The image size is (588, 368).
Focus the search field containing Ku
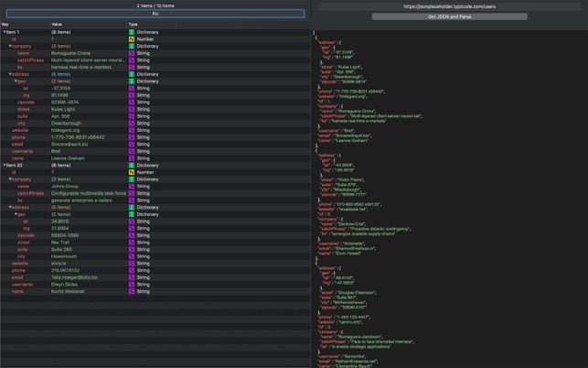pos(155,14)
